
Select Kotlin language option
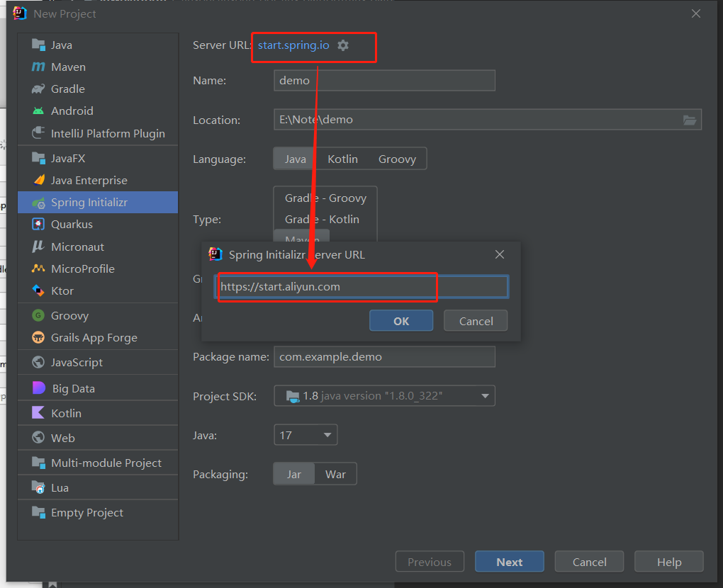click(x=342, y=159)
